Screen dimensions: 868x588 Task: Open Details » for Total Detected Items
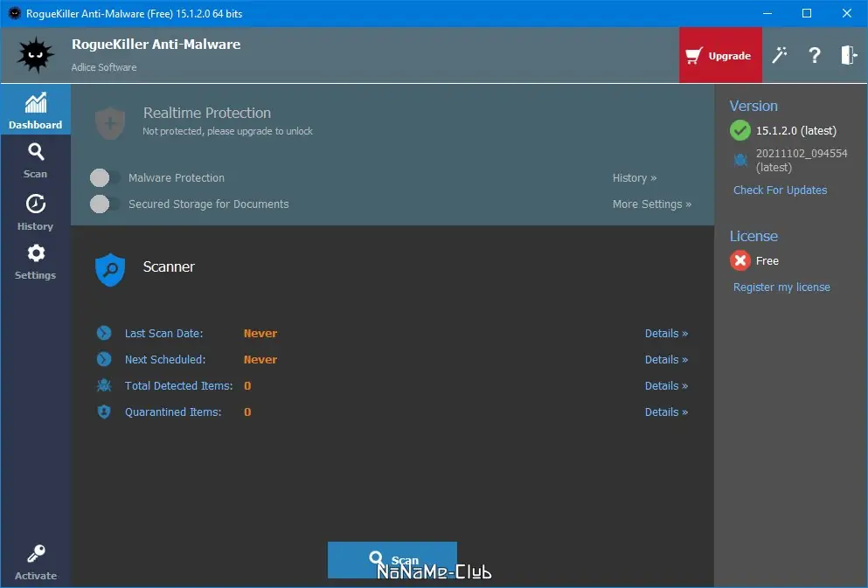coord(666,385)
